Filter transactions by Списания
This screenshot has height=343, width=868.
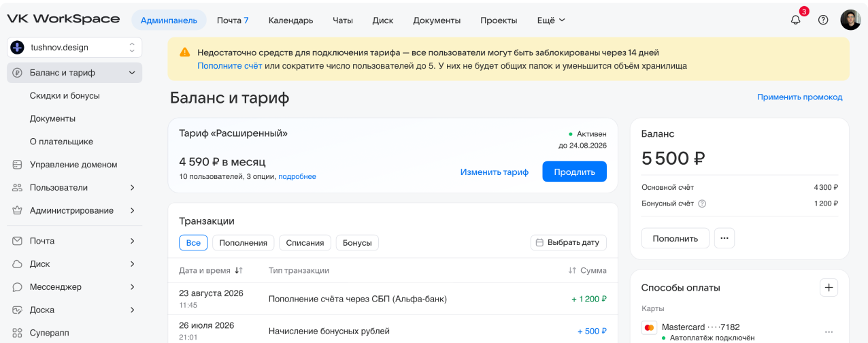(305, 242)
